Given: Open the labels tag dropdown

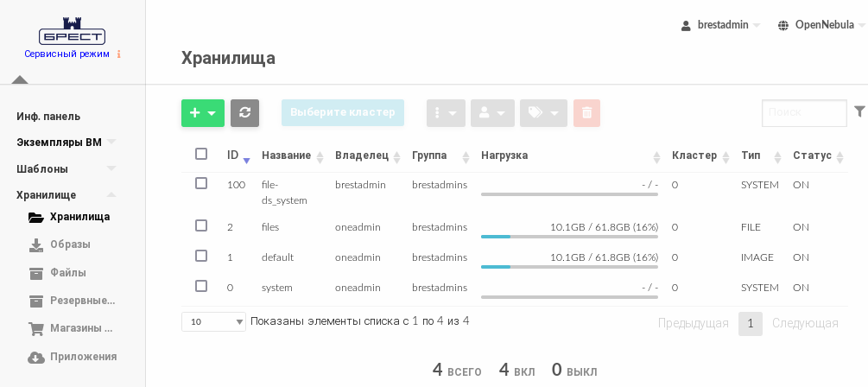Looking at the screenshot, I should [543, 113].
